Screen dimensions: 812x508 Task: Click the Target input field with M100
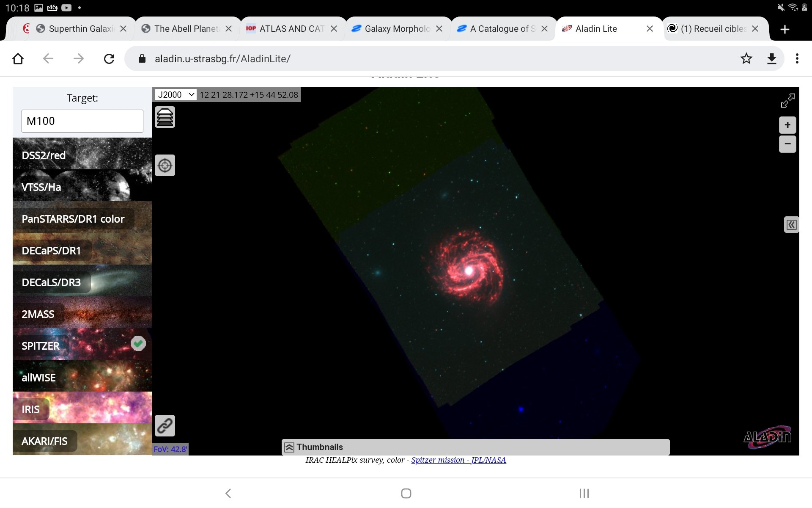pos(82,121)
